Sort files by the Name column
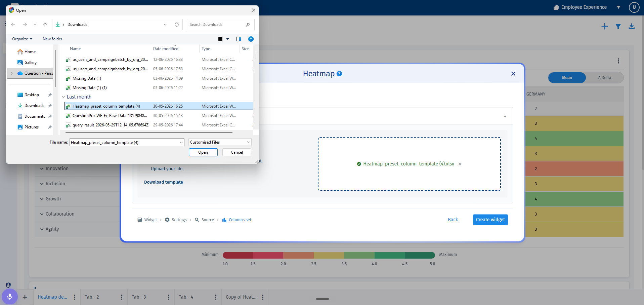 75,49
